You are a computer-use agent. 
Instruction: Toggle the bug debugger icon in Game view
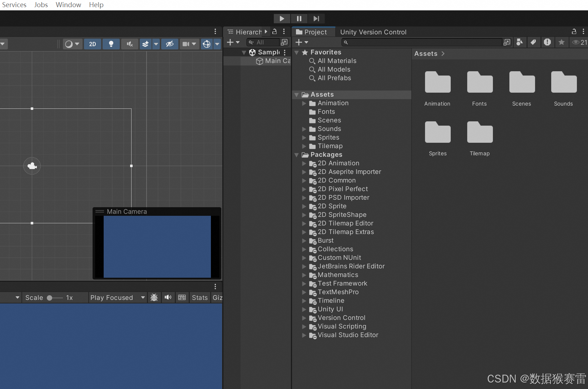pos(154,298)
